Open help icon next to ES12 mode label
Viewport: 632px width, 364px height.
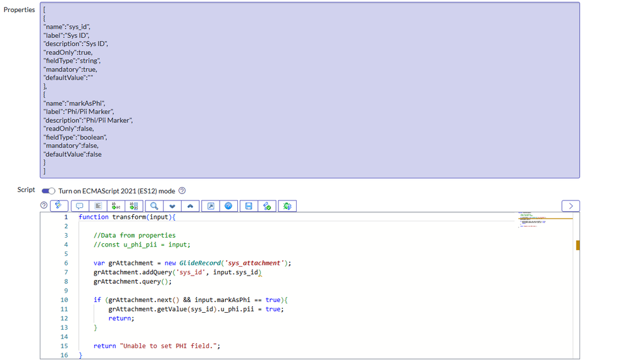[182, 190]
